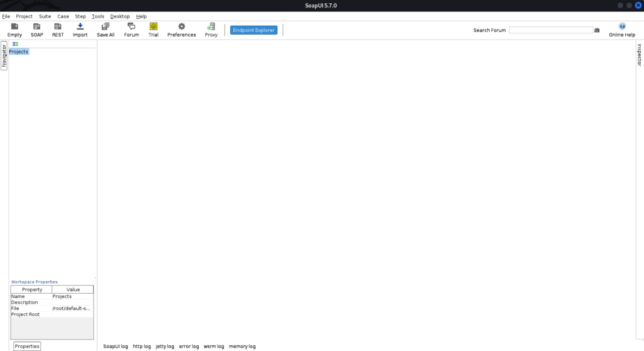Import an existing project
This screenshot has height=351, width=644.
(x=80, y=30)
